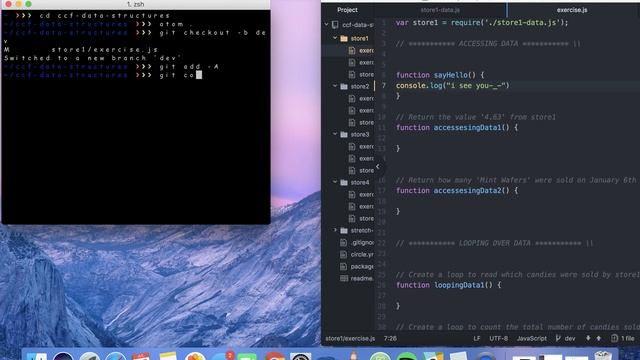This screenshot has height=360, width=640.
Task: Collapse the store4 folder chevron
Action: click(x=335, y=182)
